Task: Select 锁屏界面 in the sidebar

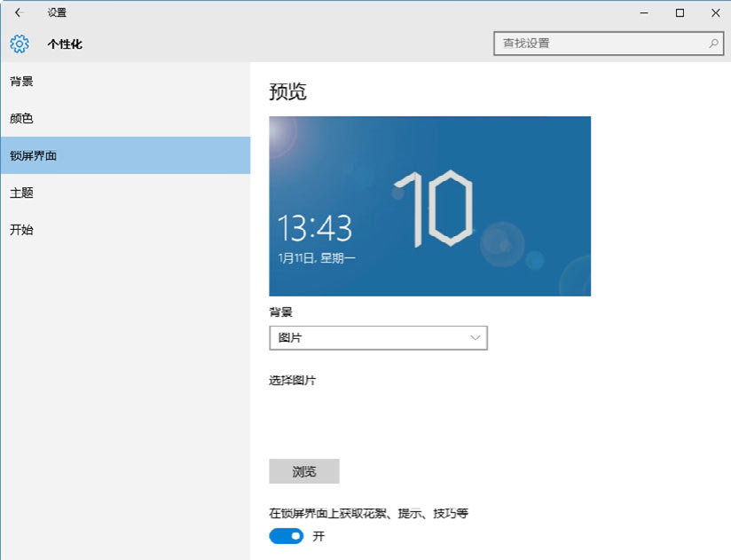Action: click(34, 156)
